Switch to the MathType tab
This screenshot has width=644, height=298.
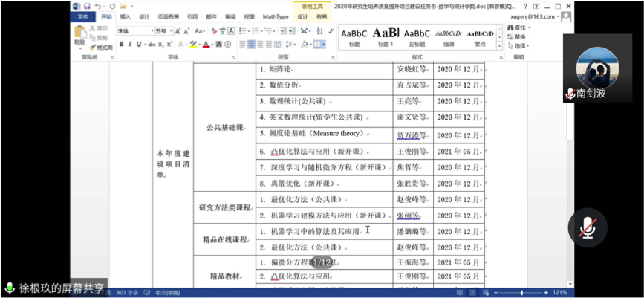tap(276, 16)
